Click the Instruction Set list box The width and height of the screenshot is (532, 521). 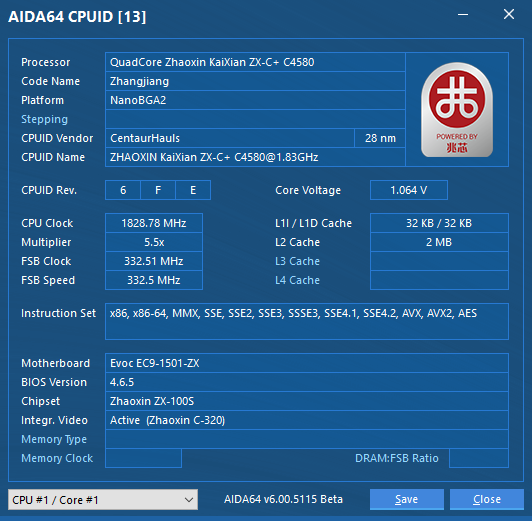(307, 321)
